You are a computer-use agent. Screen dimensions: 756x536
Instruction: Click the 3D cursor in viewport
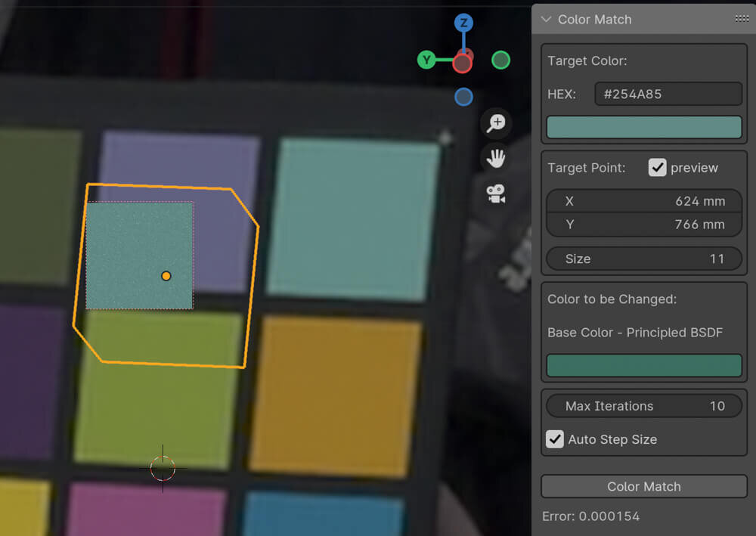163,468
